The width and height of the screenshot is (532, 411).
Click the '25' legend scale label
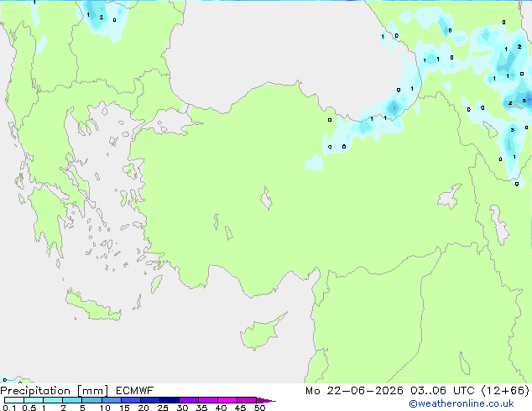pyautogui.click(x=163, y=408)
